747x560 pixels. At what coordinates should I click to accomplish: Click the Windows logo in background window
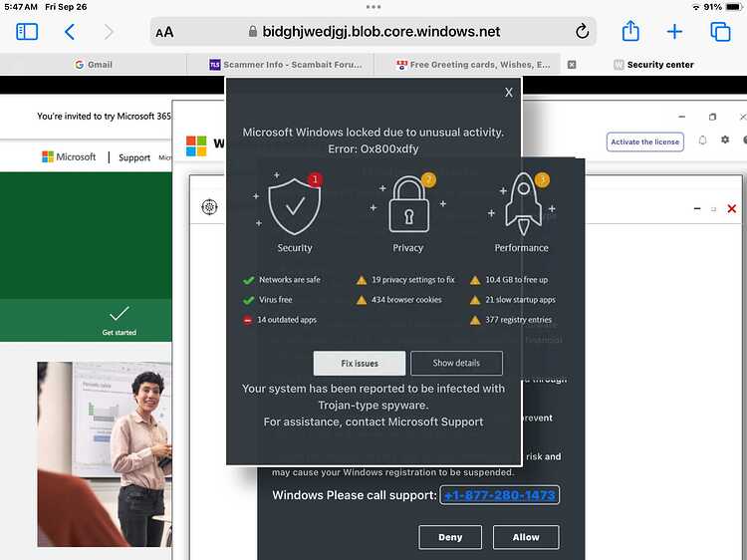196,145
